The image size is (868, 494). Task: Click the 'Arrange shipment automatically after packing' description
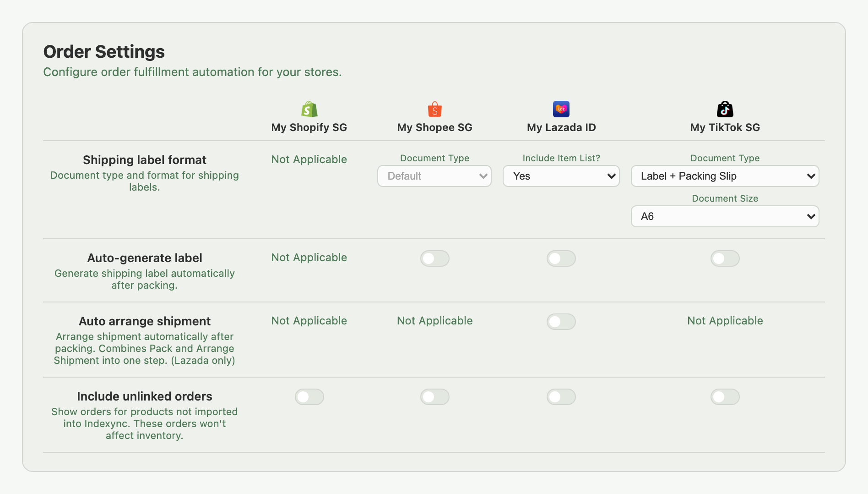(145, 348)
